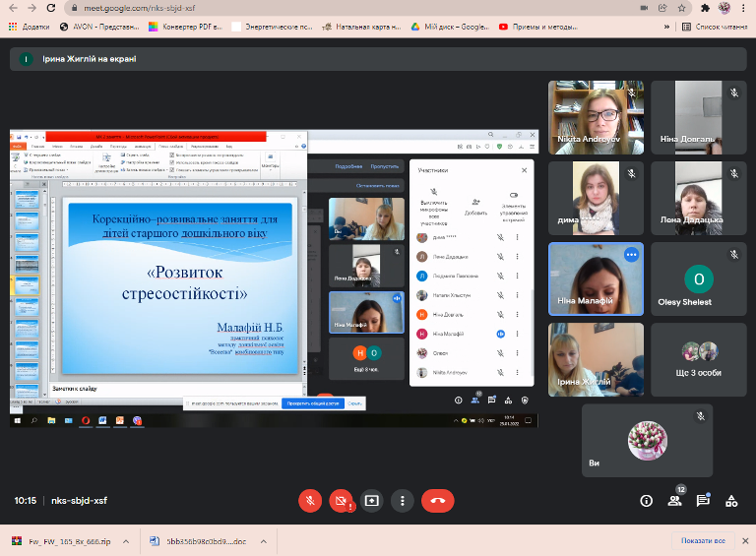
Task: Close Участники panel in shared screen
Action: (x=524, y=170)
